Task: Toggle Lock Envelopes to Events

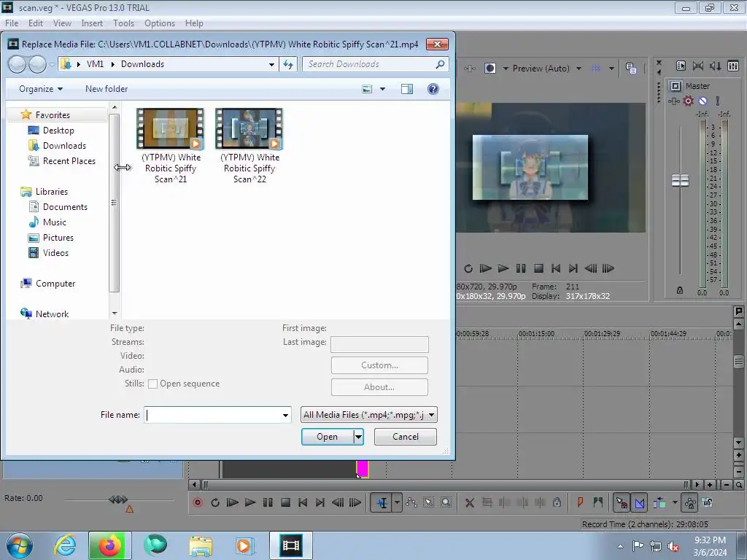Action: pyautogui.click(x=690, y=502)
